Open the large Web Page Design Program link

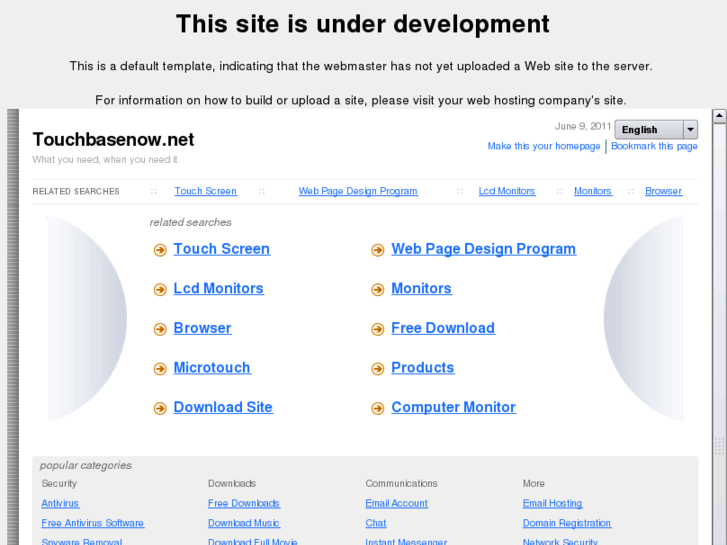[484, 249]
